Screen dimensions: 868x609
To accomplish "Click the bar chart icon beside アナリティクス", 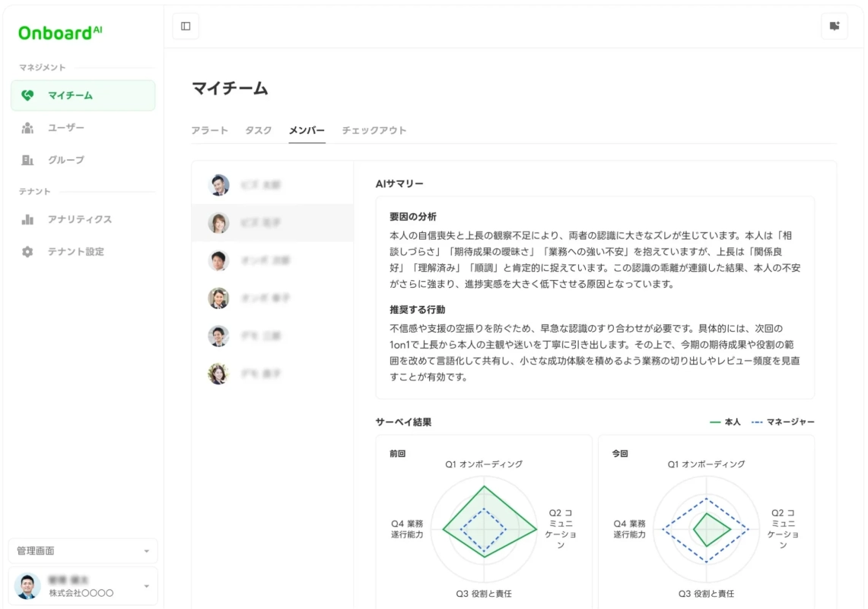I will (27, 219).
